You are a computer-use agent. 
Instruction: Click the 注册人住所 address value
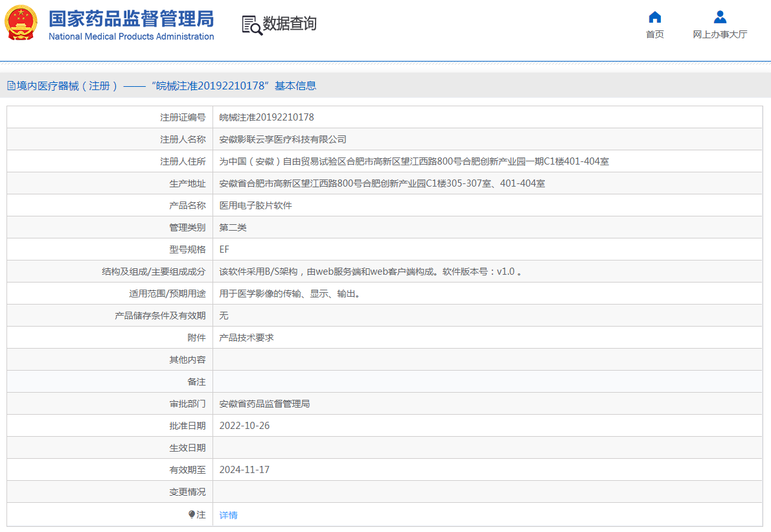414,161
